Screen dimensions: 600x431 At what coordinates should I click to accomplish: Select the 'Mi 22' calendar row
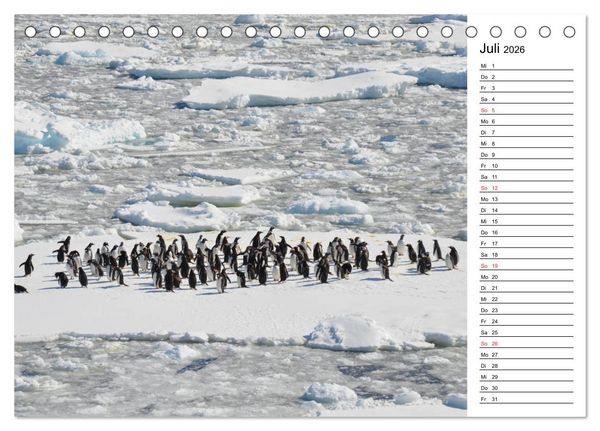527,299
